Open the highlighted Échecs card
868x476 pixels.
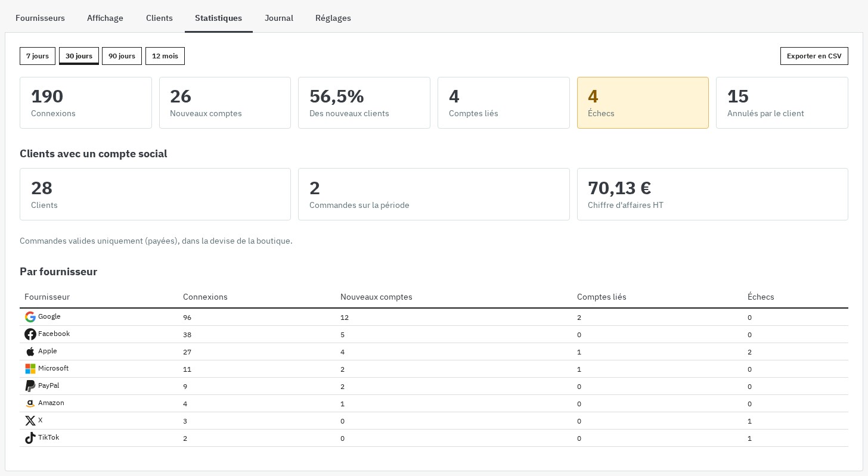click(643, 102)
